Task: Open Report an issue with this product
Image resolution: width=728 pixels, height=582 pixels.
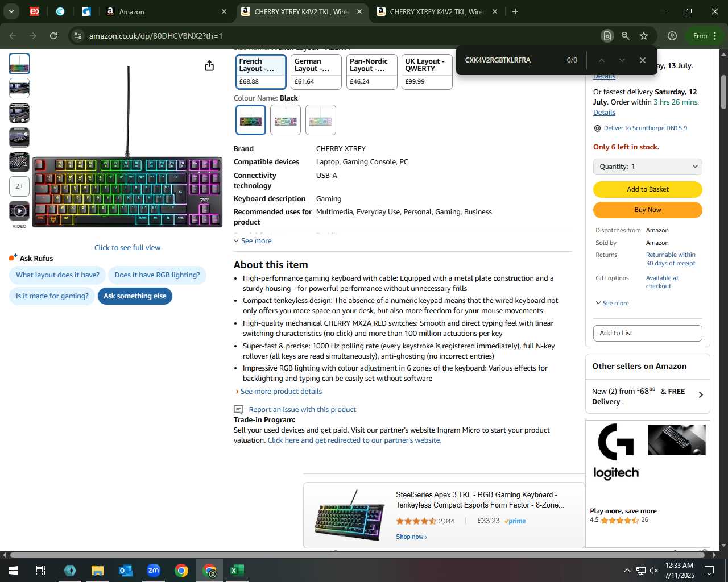Action: 302,410
